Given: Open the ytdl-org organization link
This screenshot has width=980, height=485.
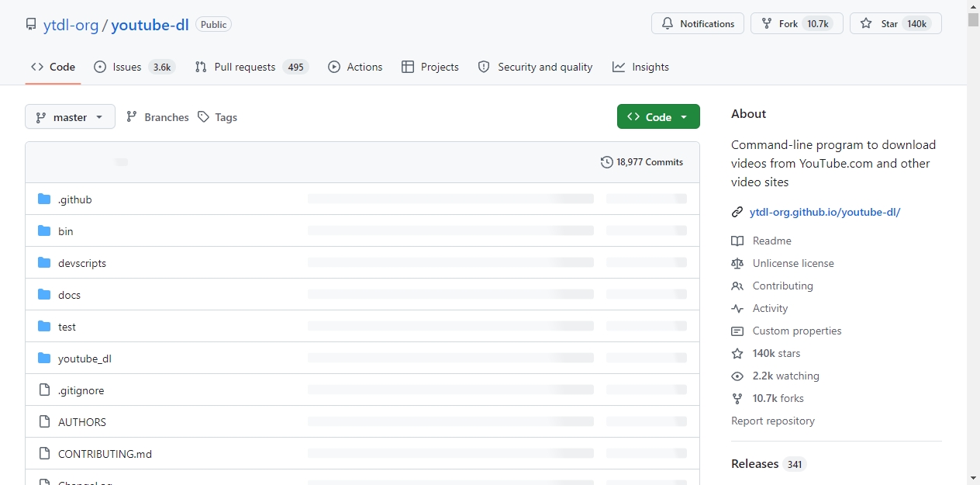Looking at the screenshot, I should tap(71, 24).
